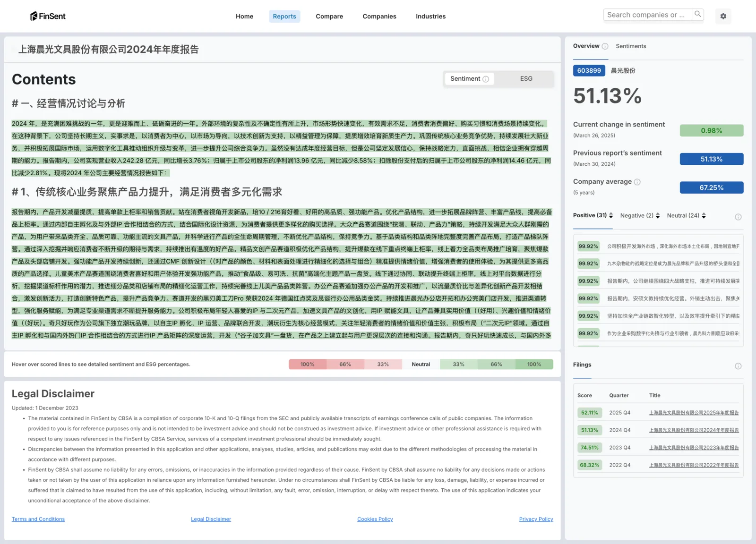The height and width of the screenshot is (544, 756).
Task: Open the 2023 Q4 annual report filing link
Action: [x=694, y=448]
